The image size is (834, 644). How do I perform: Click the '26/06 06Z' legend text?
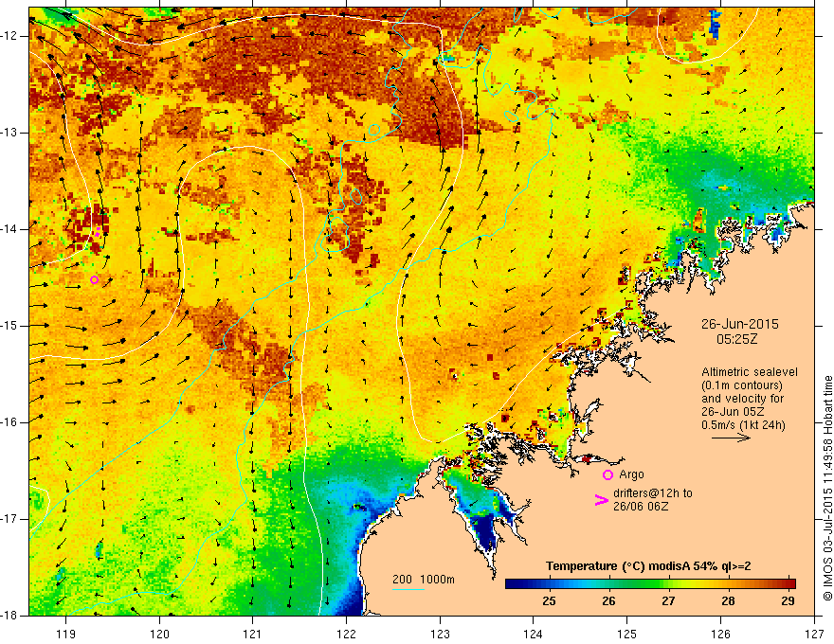pyautogui.click(x=641, y=507)
